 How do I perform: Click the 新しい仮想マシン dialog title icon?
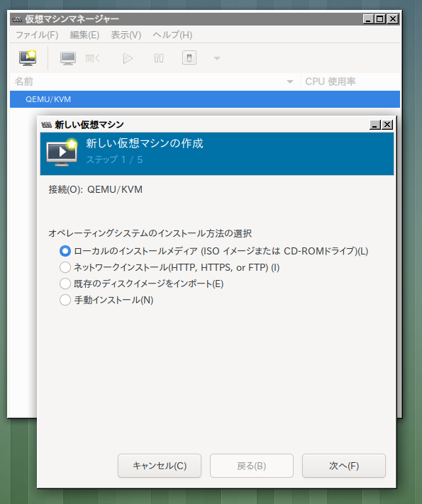click(x=47, y=125)
